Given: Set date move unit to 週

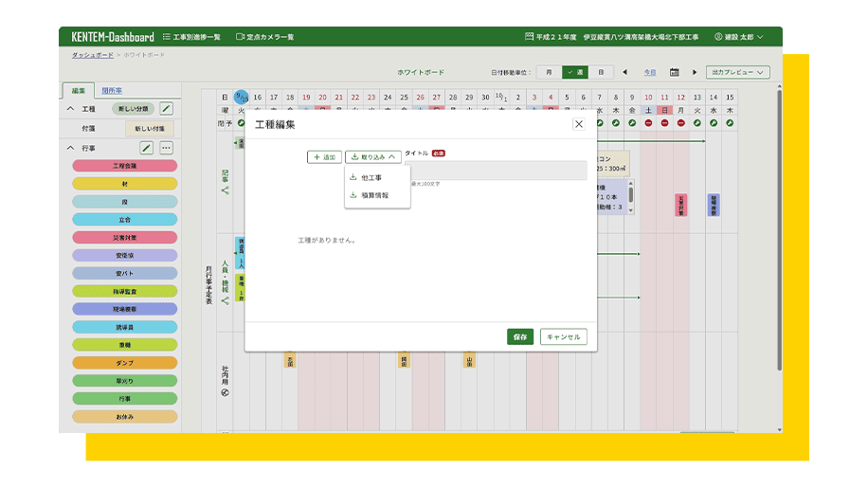Looking at the screenshot, I should click(x=574, y=72).
